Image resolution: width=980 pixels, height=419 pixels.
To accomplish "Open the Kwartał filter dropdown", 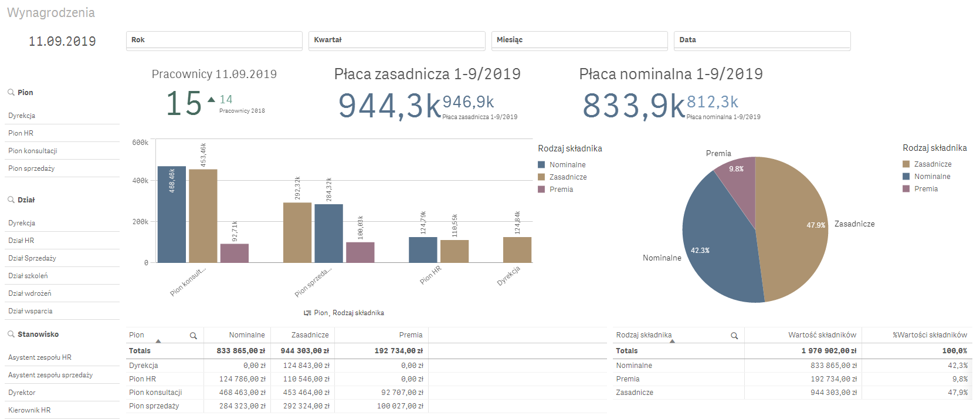I will [x=396, y=40].
